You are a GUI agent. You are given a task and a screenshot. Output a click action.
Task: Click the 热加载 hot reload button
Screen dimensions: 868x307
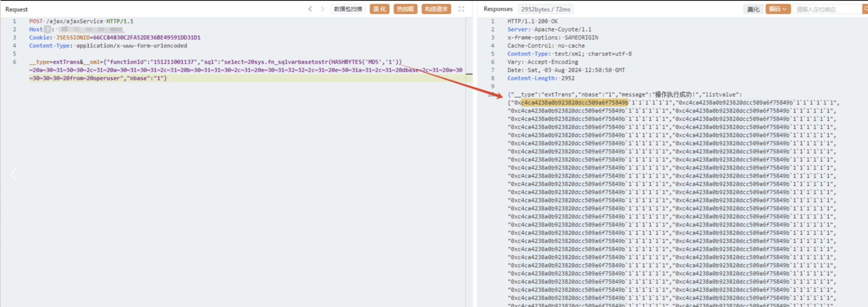(405, 9)
